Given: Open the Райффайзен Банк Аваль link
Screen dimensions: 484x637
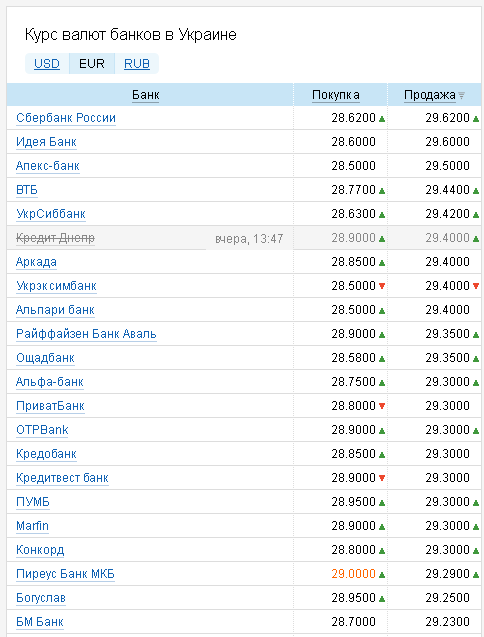Looking at the screenshot, I should [86, 334].
